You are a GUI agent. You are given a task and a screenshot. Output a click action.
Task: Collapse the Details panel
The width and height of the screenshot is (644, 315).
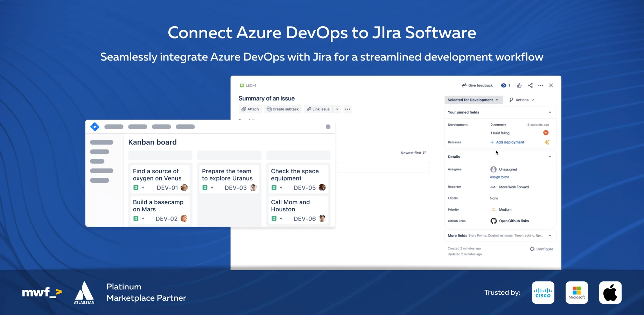[x=550, y=156]
